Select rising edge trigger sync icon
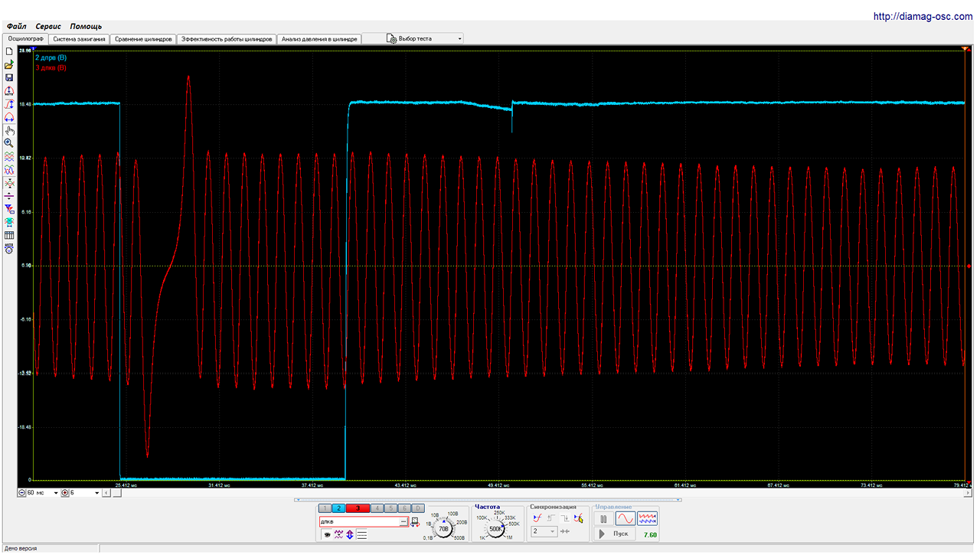 (x=537, y=518)
